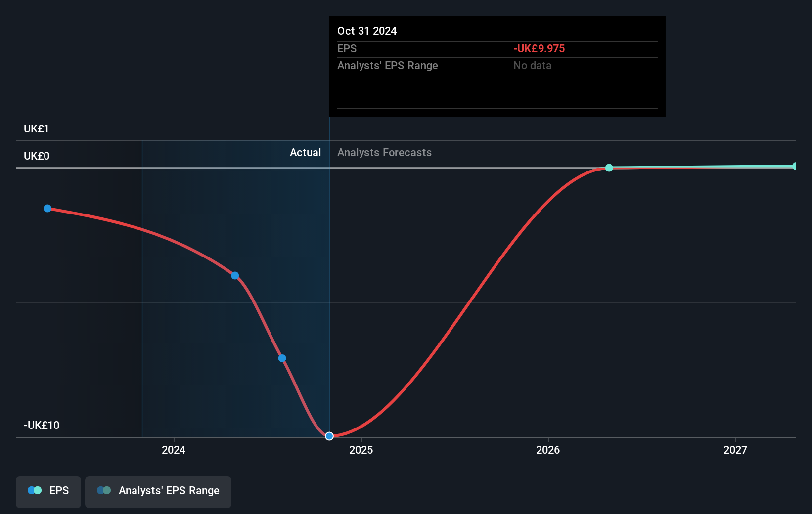Click the -UK£9.975 EPS value
Screen dimensions: 812x514
click(539, 49)
